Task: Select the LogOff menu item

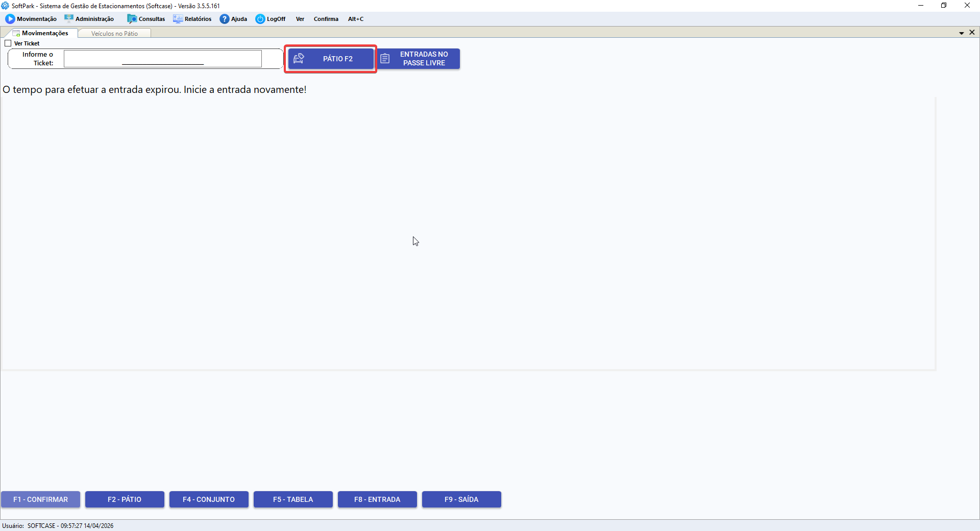Action: [271, 19]
